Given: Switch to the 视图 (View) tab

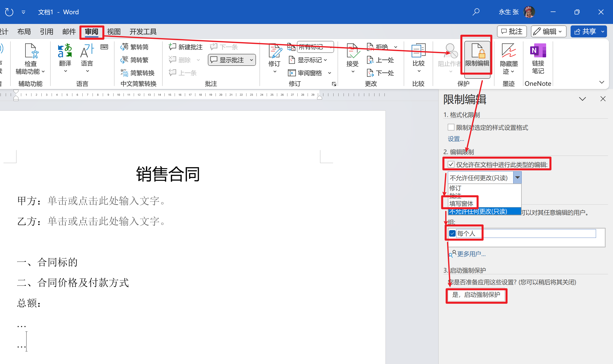Looking at the screenshot, I should 114,32.
